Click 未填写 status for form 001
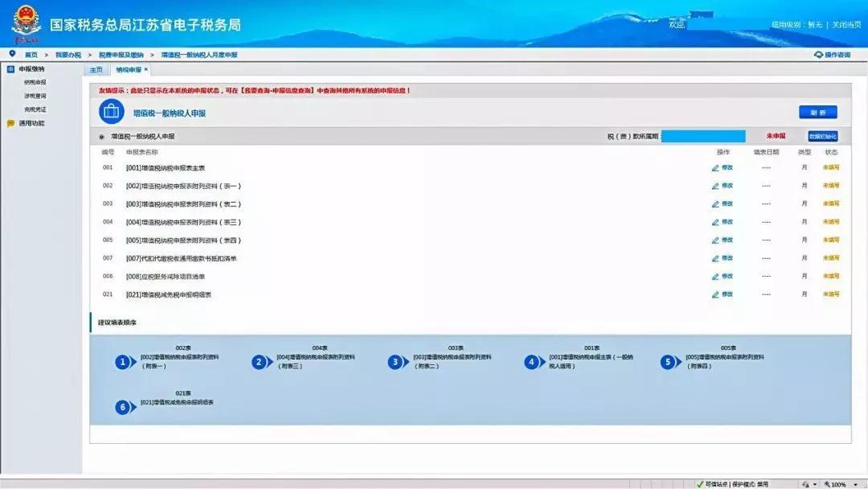 pyautogui.click(x=831, y=167)
